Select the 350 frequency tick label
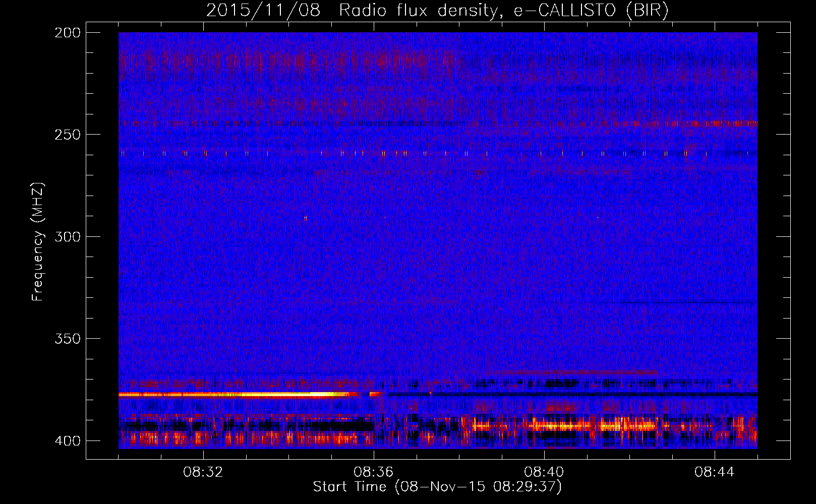This screenshot has width=816, height=504. tap(67, 338)
